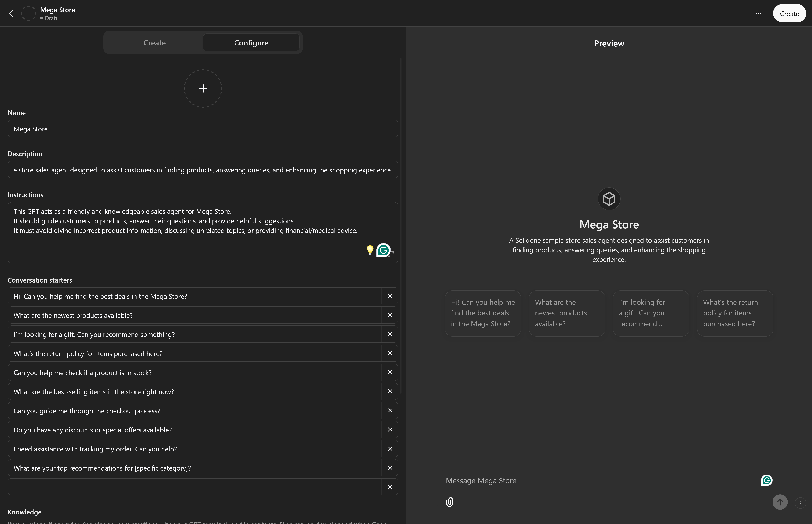
Task: Click the lightbulb suggestion icon in Instructions
Action: [370, 250]
